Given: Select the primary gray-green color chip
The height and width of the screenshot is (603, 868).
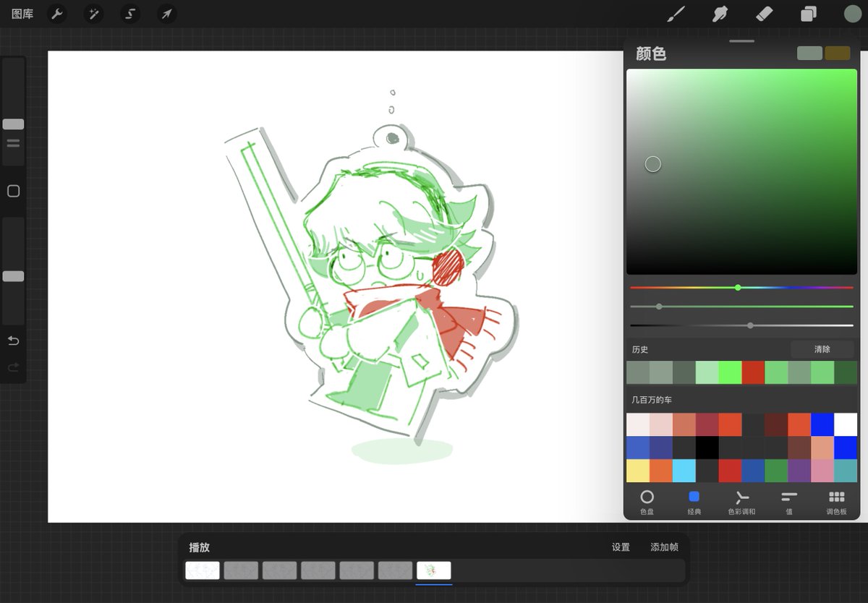Looking at the screenshot, I should (809, 53).
